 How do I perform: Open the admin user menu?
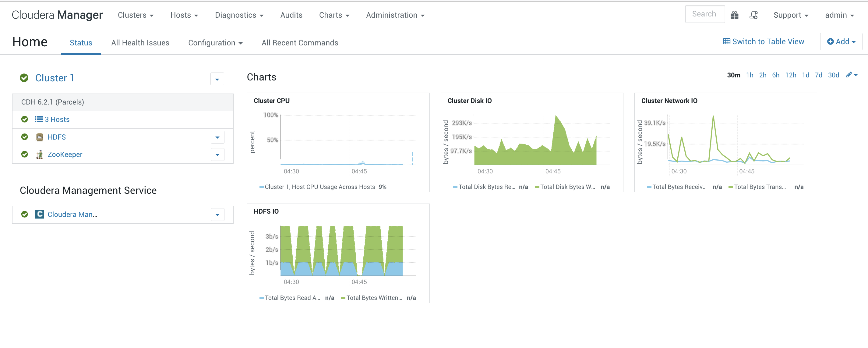click(x=839, y=15)
